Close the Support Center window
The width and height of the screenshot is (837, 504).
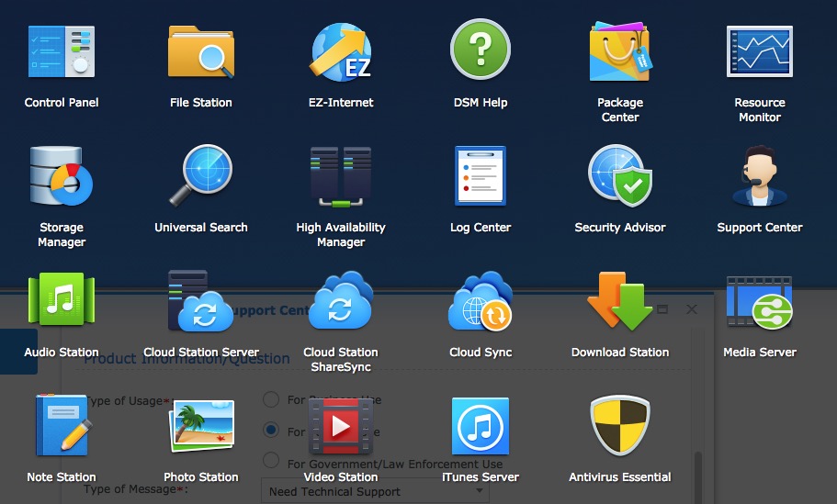692,309
